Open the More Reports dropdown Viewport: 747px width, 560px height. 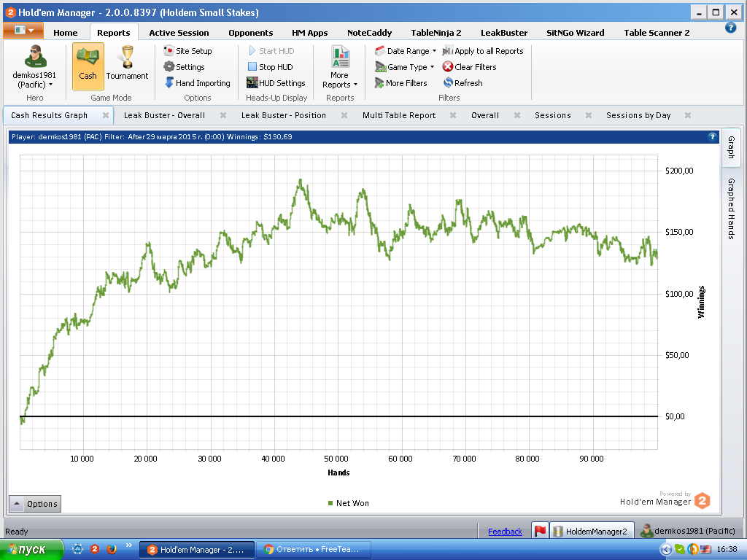coord(340,67)
